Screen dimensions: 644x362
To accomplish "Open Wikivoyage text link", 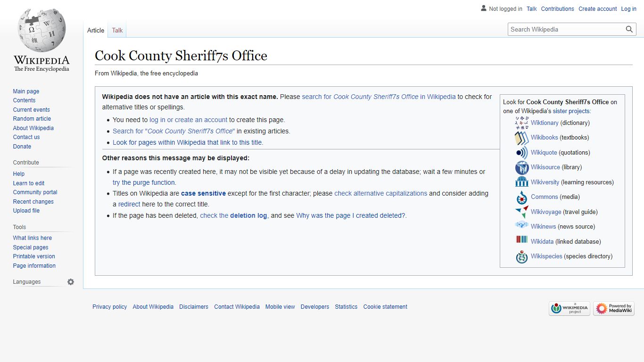I will pos(546,212).
